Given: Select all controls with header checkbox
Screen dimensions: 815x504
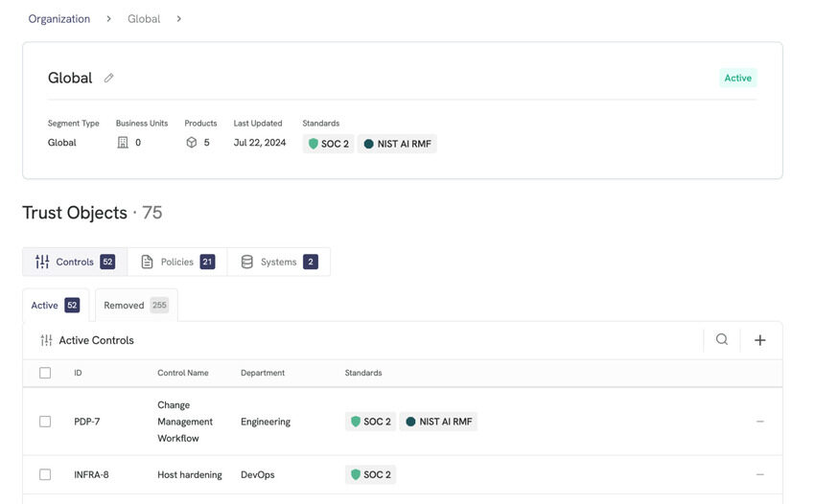Looking at the screenshot, I should pos(45,373).
